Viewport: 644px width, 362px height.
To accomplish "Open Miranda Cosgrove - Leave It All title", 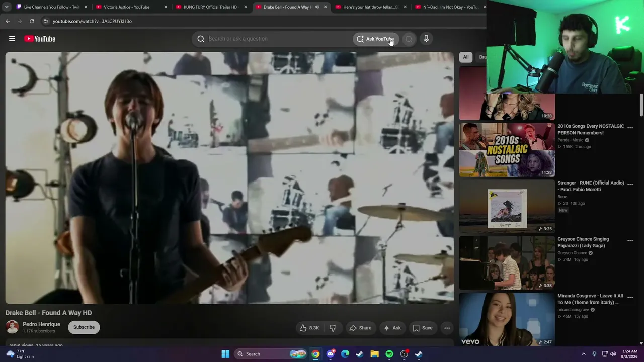I will point(590,299).
